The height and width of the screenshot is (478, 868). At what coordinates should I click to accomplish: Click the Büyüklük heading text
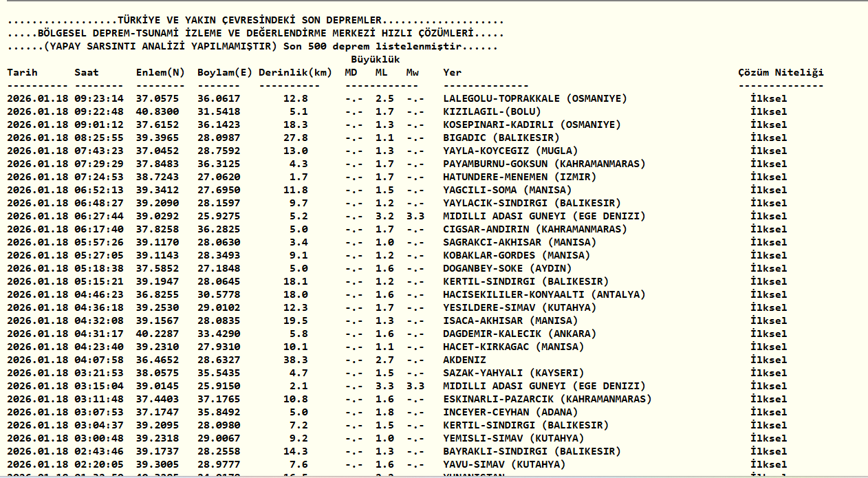(x=376, y=59)
